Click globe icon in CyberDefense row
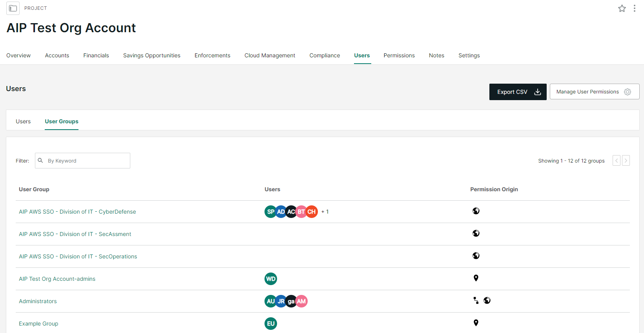The width and height of the screenshot is (644, 333). pyautogui.click(x=476, y=211)
